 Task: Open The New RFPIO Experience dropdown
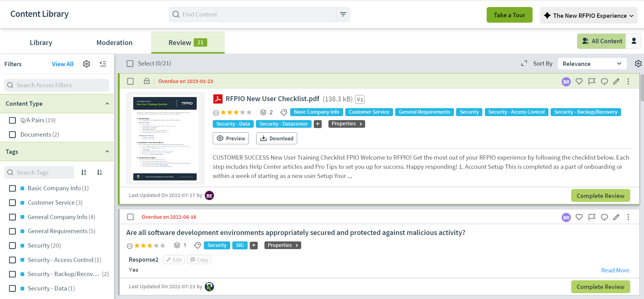(589, 15)
